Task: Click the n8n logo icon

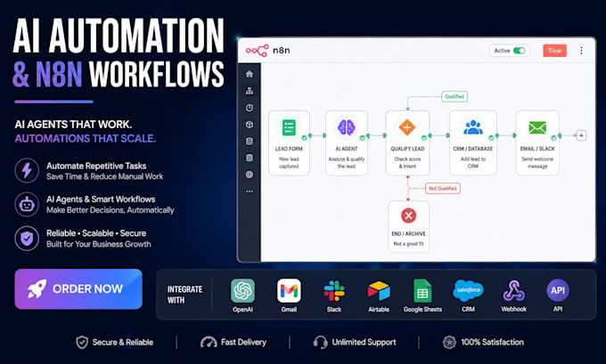Action: tap(257, 51)
